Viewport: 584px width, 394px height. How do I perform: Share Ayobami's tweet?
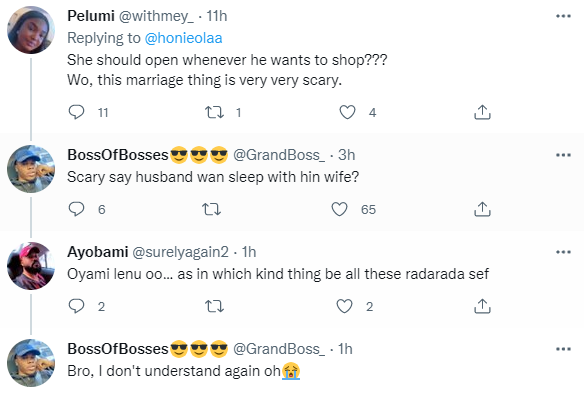pyautogui.click(x=482, y=306)
